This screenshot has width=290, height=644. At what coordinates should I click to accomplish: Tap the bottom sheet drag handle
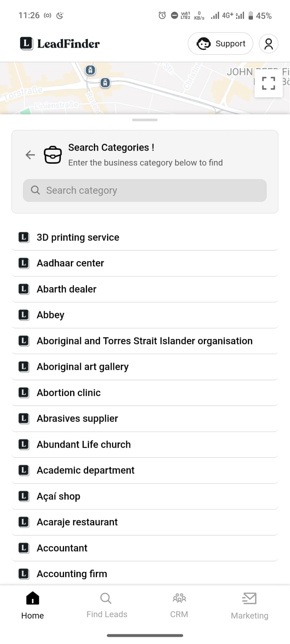click(145, 120)
